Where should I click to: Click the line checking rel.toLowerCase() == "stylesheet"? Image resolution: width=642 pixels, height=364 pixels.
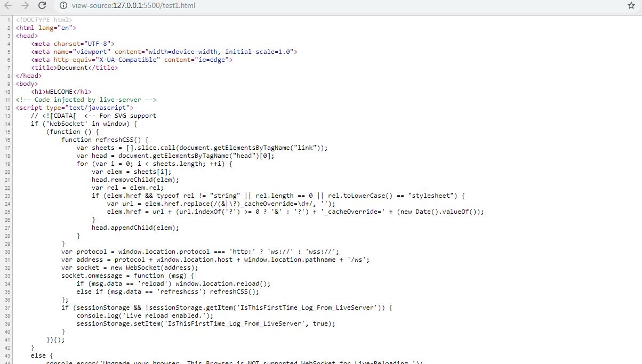(278, 196)
